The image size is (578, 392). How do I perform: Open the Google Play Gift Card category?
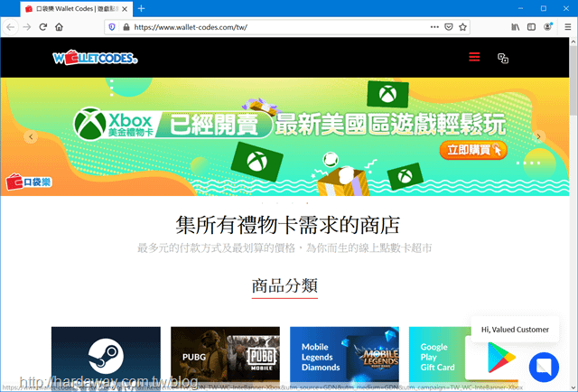[x=439, y=356]
